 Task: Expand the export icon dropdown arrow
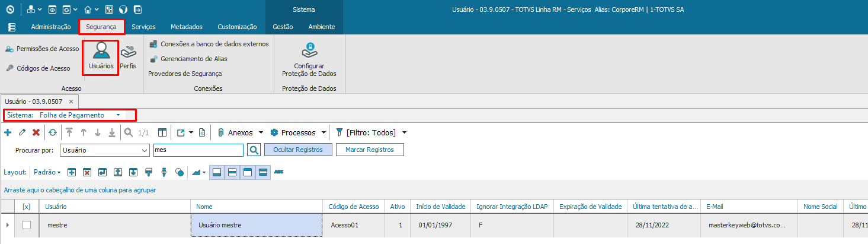coord(191,132)
